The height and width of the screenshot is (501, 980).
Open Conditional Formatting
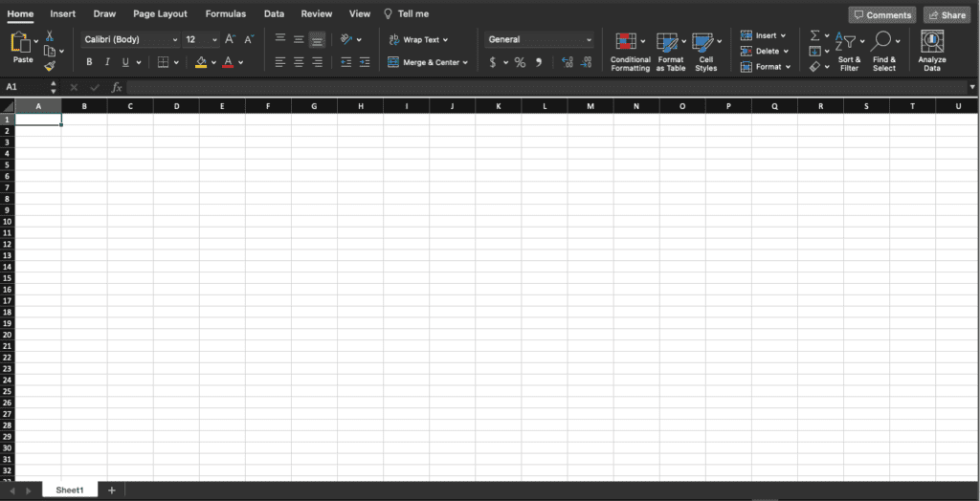(630, 52)
